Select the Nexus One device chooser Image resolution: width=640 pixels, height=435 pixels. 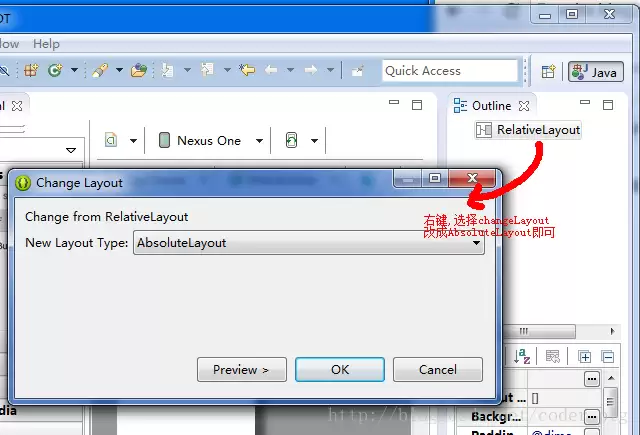[x=211, y=140]
